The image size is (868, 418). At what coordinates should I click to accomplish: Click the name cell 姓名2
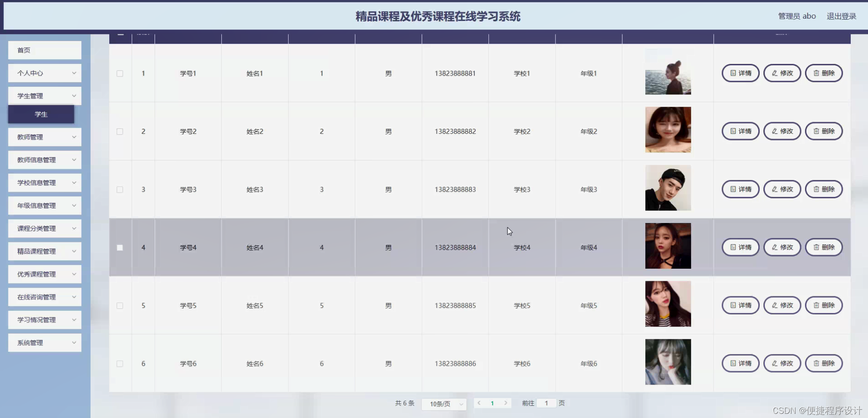[x=255, y=132]
